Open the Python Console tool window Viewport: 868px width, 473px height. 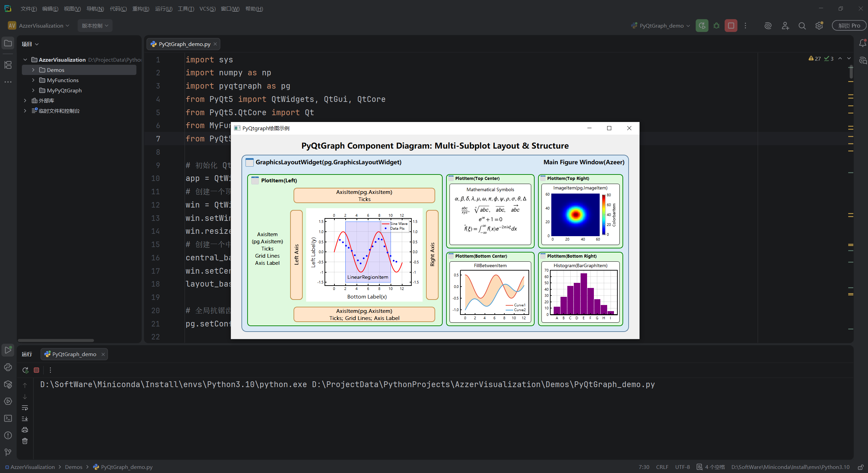click(8, 367)
